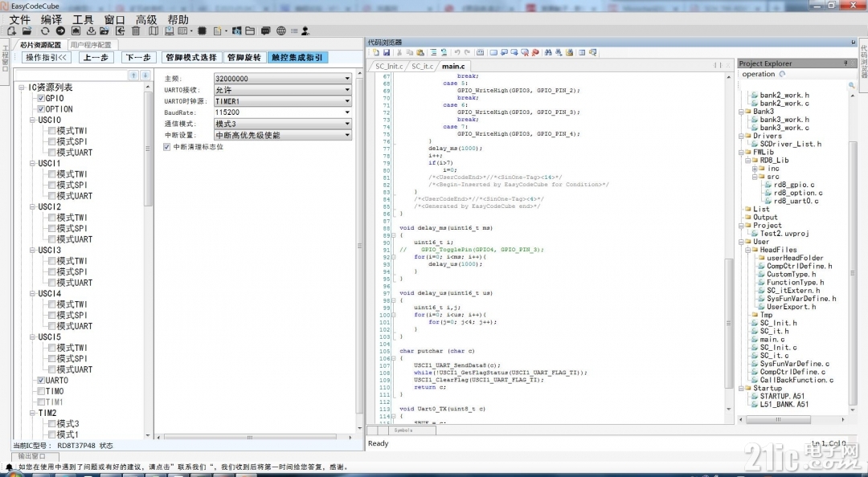Click the 上一步 button
Viewport: 868px width, 477px height.
click(x=96, y=57)
